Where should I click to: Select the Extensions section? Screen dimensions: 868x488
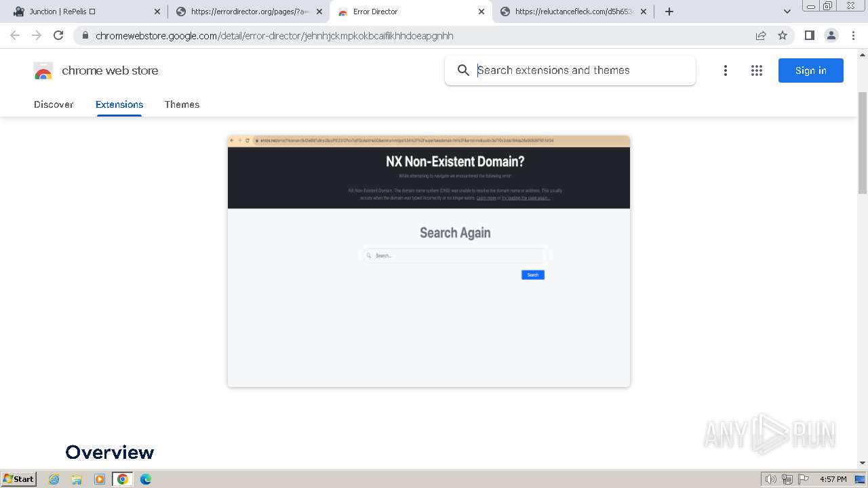119,104
